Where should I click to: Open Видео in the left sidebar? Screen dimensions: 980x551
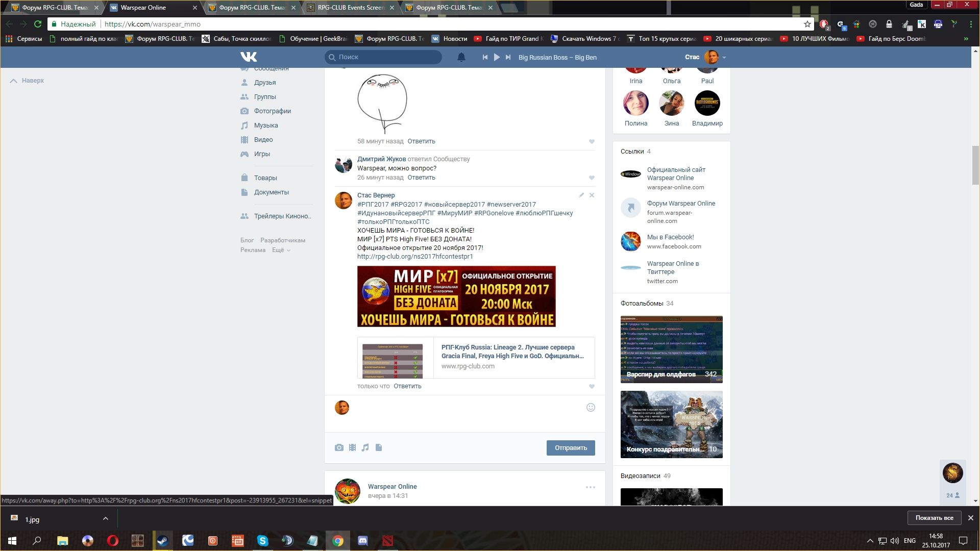(x=263, y=140)
